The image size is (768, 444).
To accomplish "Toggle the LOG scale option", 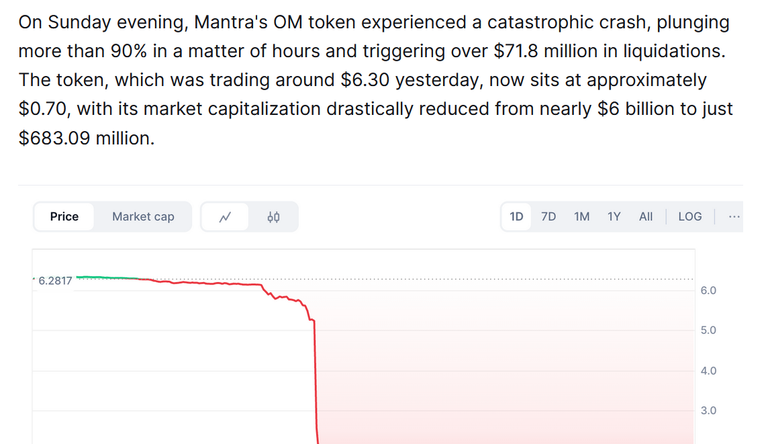I will [690, 217].
